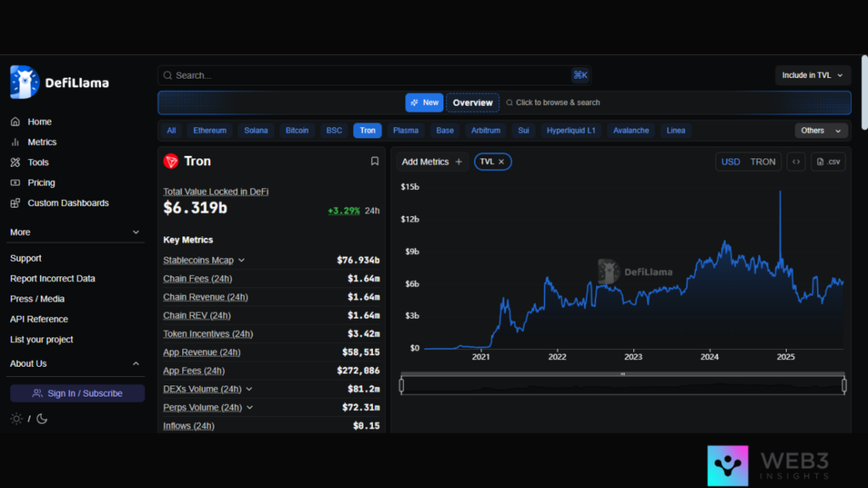Image resolution: width=868 pixels, height=488 pixels.
Task: Download chart data as .csv
Action: tap(830, 162)
